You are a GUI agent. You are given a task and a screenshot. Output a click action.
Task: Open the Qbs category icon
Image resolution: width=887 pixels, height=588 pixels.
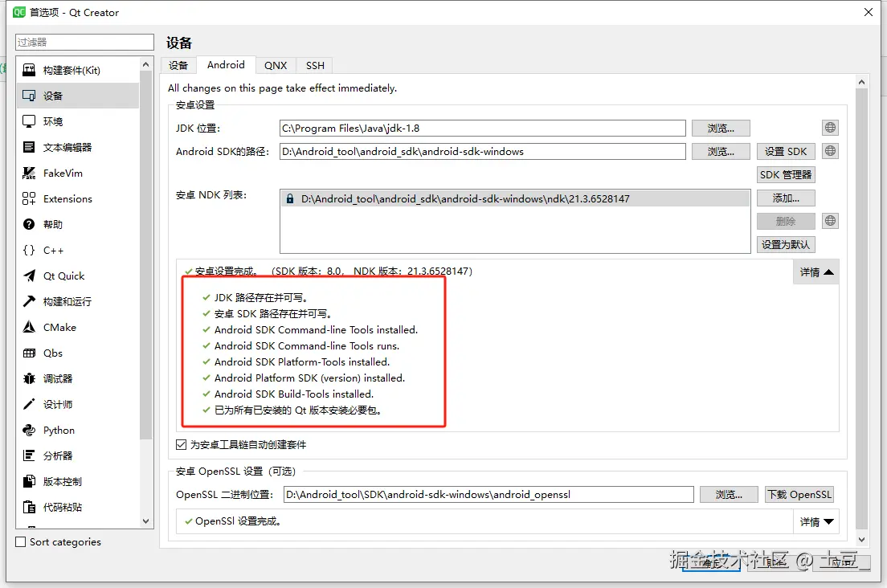tap(29, 353)
